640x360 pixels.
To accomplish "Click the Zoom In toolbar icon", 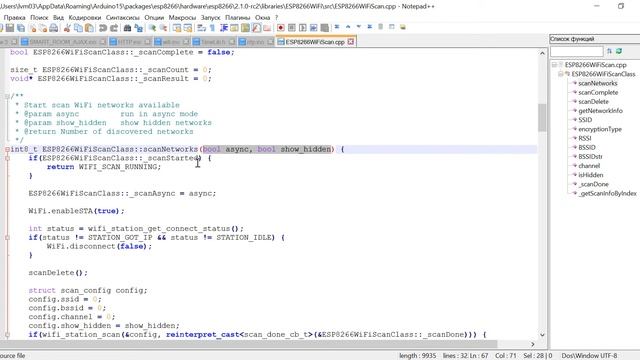I will click(x=152, y=28).
